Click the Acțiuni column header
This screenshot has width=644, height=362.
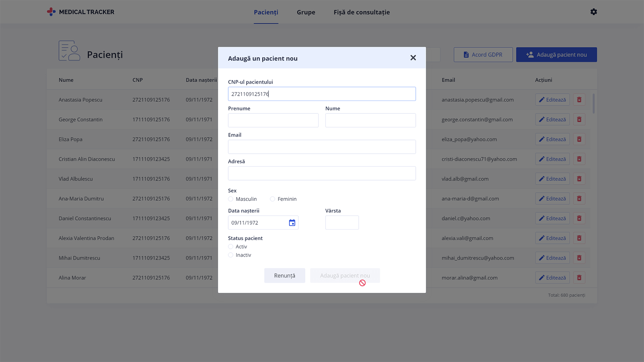point(544,80)
